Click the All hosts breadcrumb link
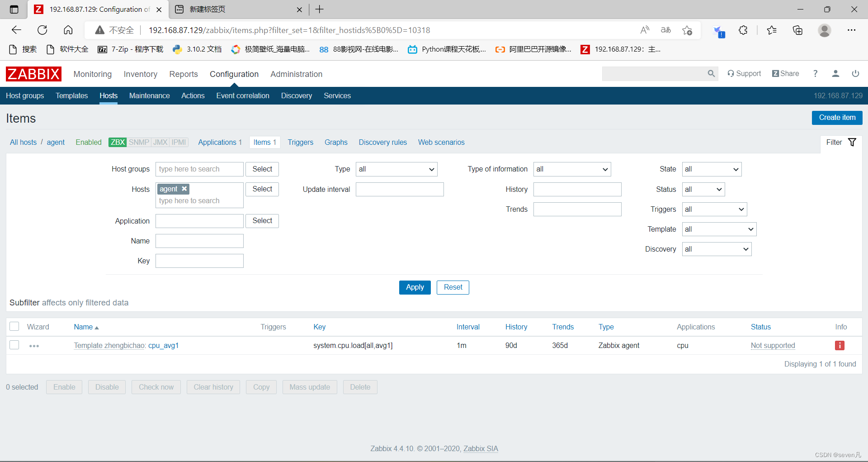Image resolution: width=868 pixels, height=462 pixels. (24, 143)
